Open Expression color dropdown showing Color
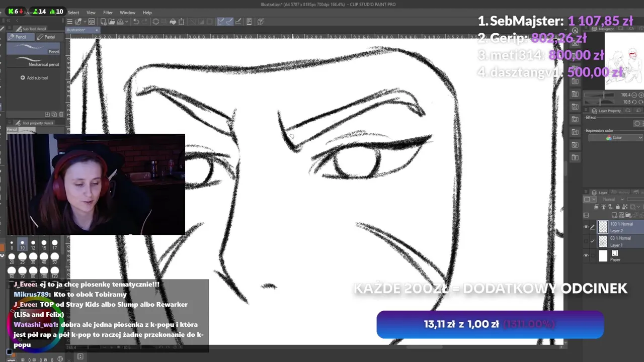 (x=616, y=138)
